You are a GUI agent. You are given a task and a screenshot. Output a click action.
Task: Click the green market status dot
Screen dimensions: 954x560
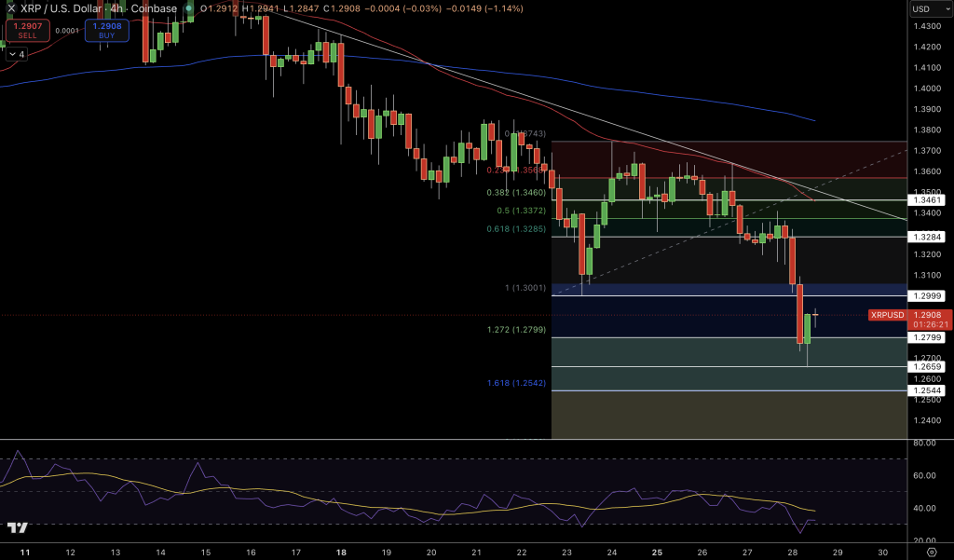pos(188,8)
